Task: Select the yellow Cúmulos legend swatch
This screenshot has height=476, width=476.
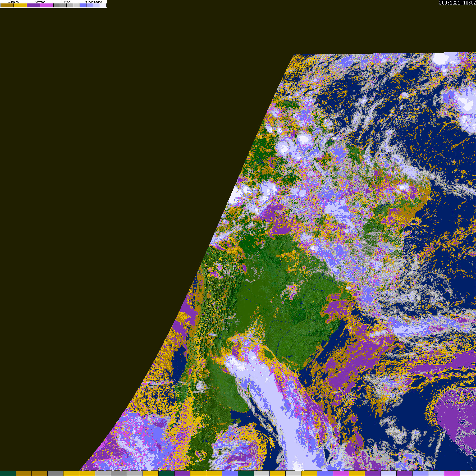Action: tap(20, 5)
